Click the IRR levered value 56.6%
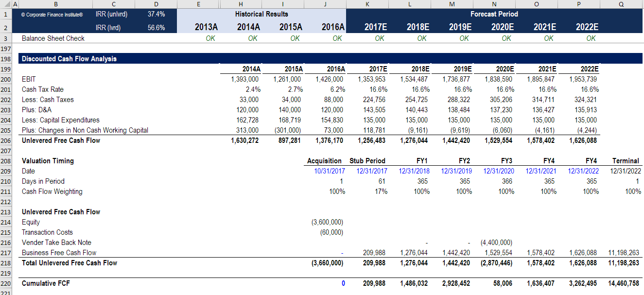This screenshot has height=295, width=644. (156, 28)
